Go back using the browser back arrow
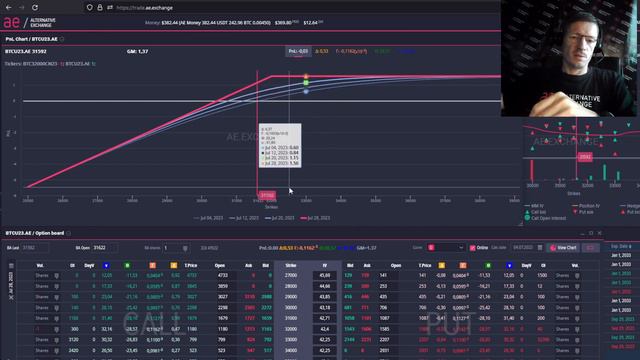The width and height of the screenshot is (640, 360). point(8,7)
